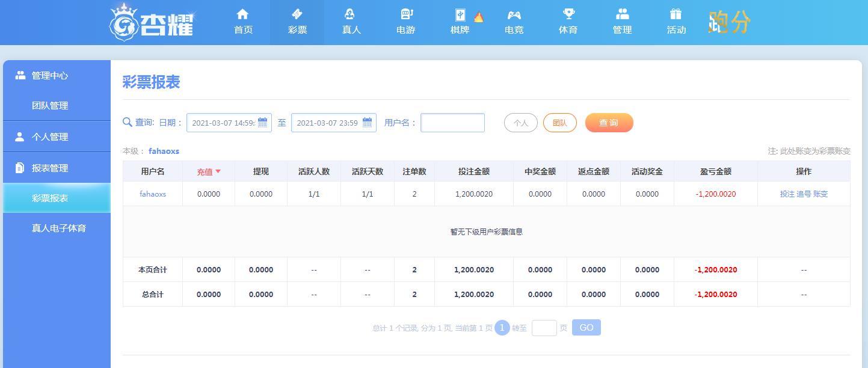Click the 报表管理 document icon
The width and height of the screenshot is (868, 368).
pos(20,168)
